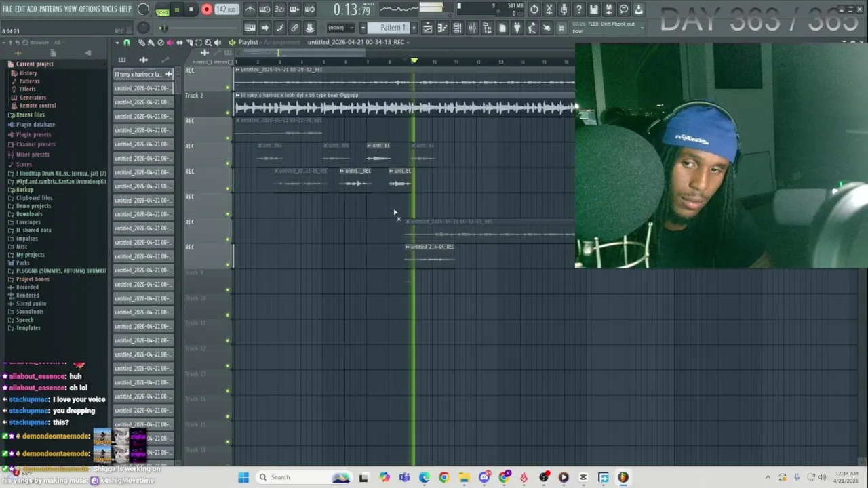Image resolution: width=868 pixels, height=488 pixels.
Task: Click the one-click audio recording microphone icon
Action: 564,9
